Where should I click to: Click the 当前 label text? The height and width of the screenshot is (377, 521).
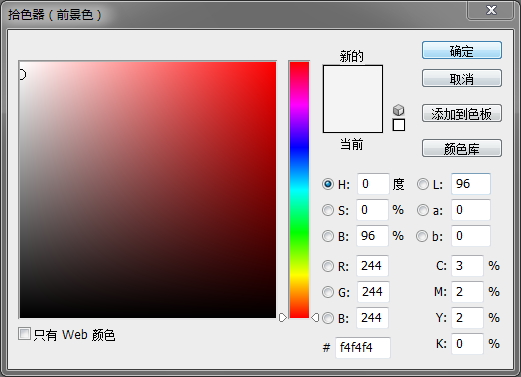tap(352, 144)
